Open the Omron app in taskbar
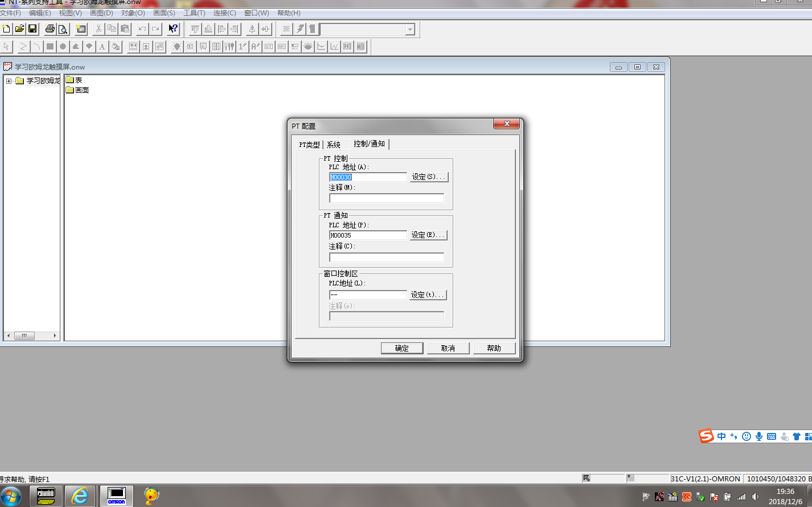 116,496
